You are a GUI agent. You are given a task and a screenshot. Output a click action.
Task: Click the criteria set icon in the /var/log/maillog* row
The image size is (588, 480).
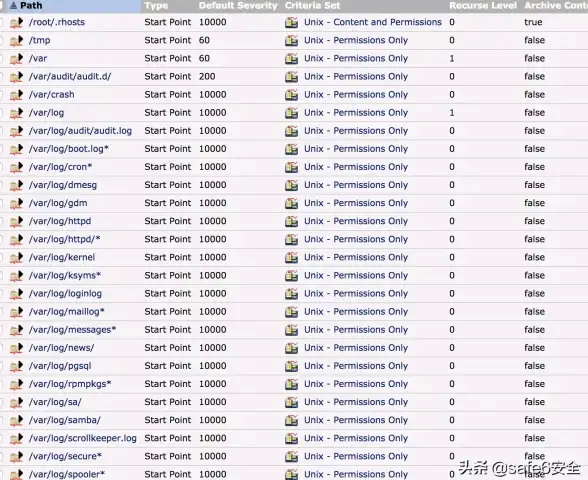pyautogui.click(x=291, y=312)
